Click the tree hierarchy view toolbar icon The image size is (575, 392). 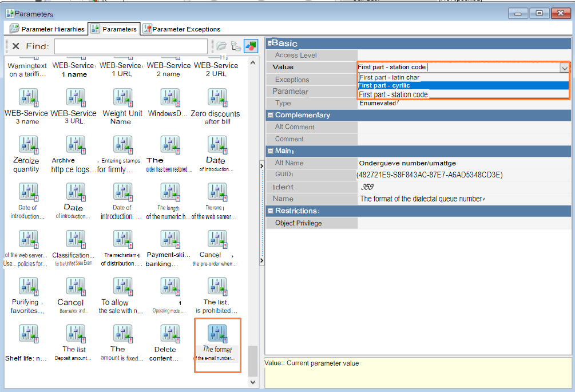(x=236, y=46)
